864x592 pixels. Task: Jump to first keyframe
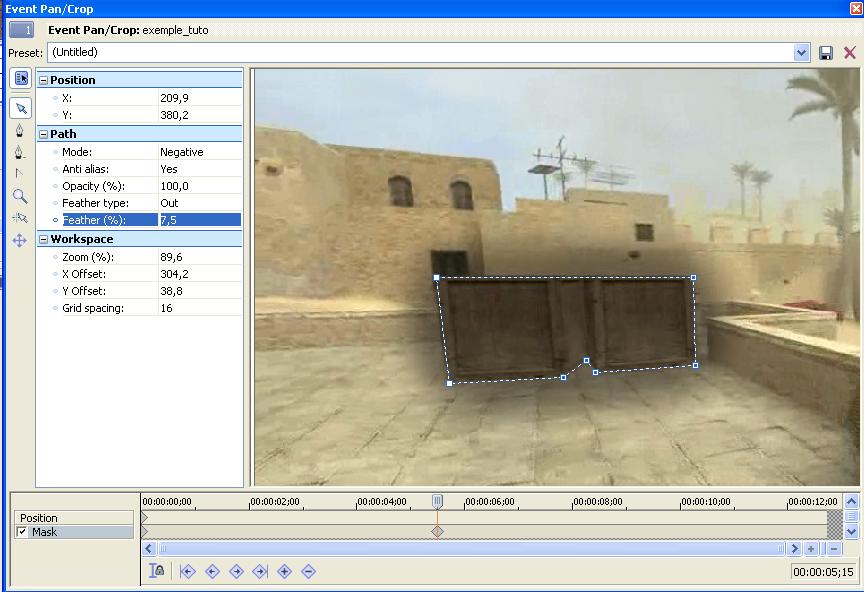click(x=187, y=572)
